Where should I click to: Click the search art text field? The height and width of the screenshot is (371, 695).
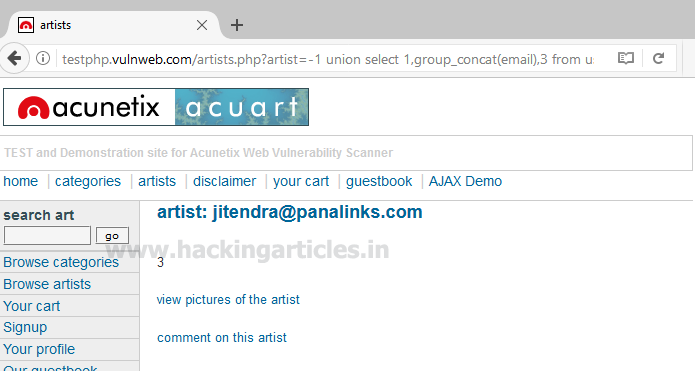click(x=47, y=235)
